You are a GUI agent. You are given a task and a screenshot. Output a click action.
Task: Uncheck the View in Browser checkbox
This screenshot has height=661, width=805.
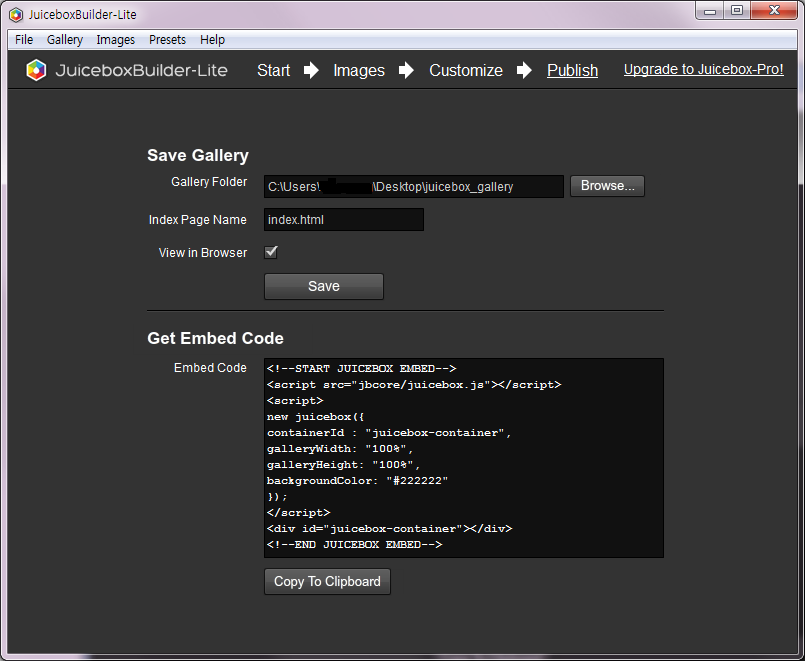(x=271, y=252)
